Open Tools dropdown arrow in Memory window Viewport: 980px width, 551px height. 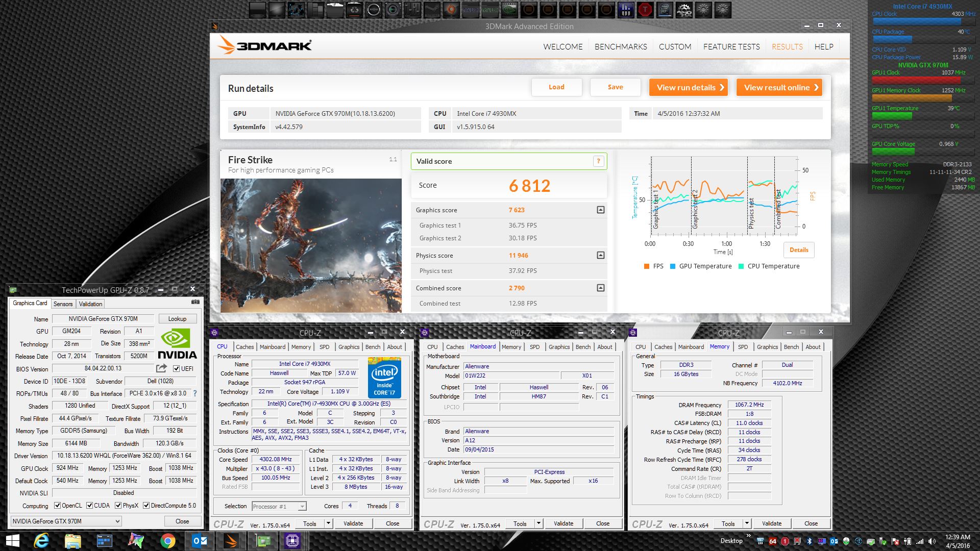click(x=746, y=523)
